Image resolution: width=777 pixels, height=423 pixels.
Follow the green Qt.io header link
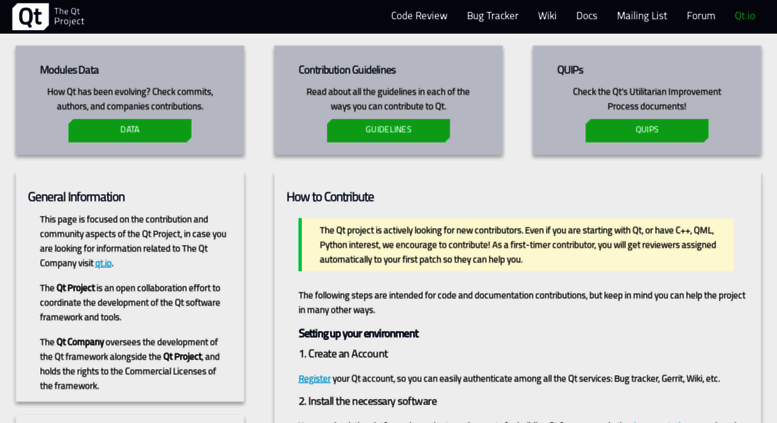click(745, 16)
